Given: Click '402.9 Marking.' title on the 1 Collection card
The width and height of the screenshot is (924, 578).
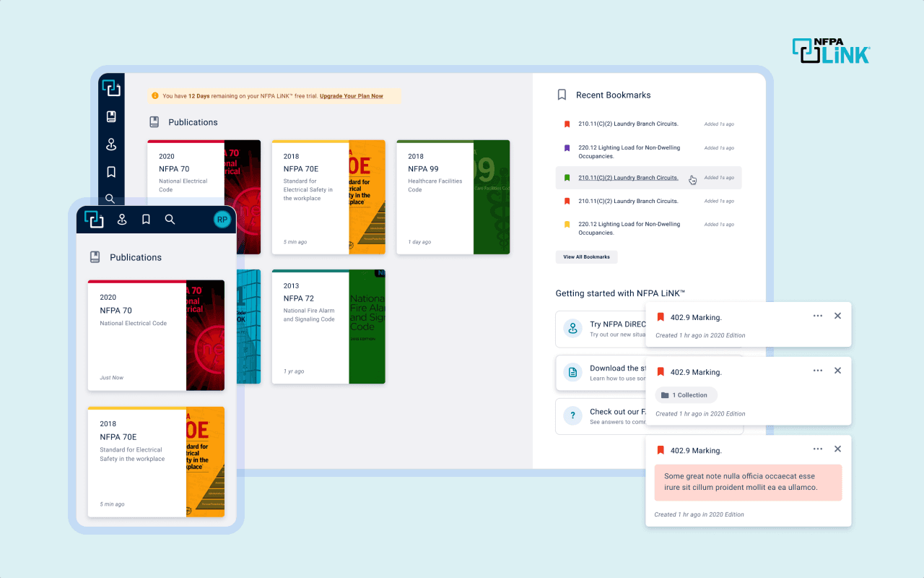Looking at the screenshot, I should (x=696, y=373).
